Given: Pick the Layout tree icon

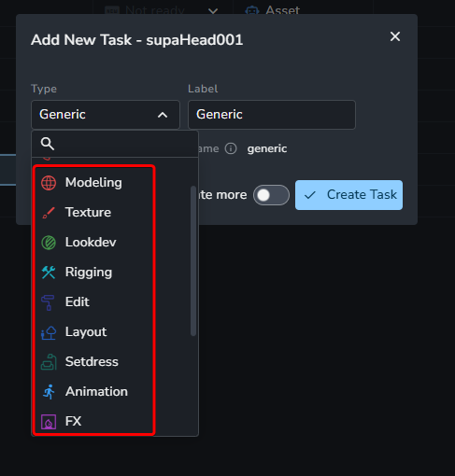Looking at the screenshot, I should coord(49,332).
